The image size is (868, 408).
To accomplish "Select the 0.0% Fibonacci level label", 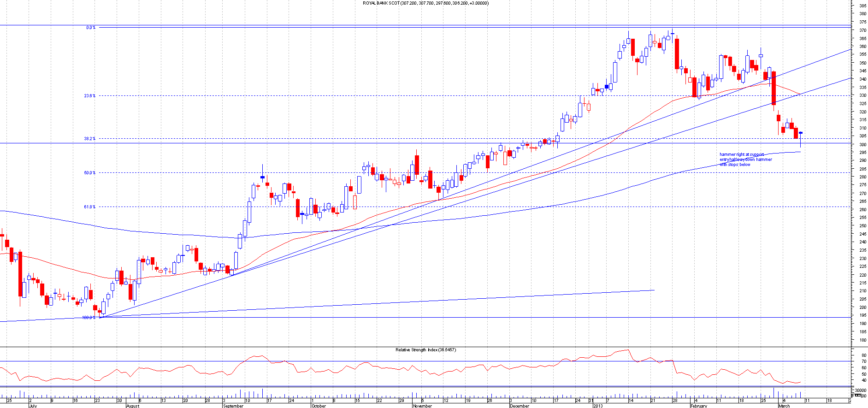I will [x=91, y=28].
